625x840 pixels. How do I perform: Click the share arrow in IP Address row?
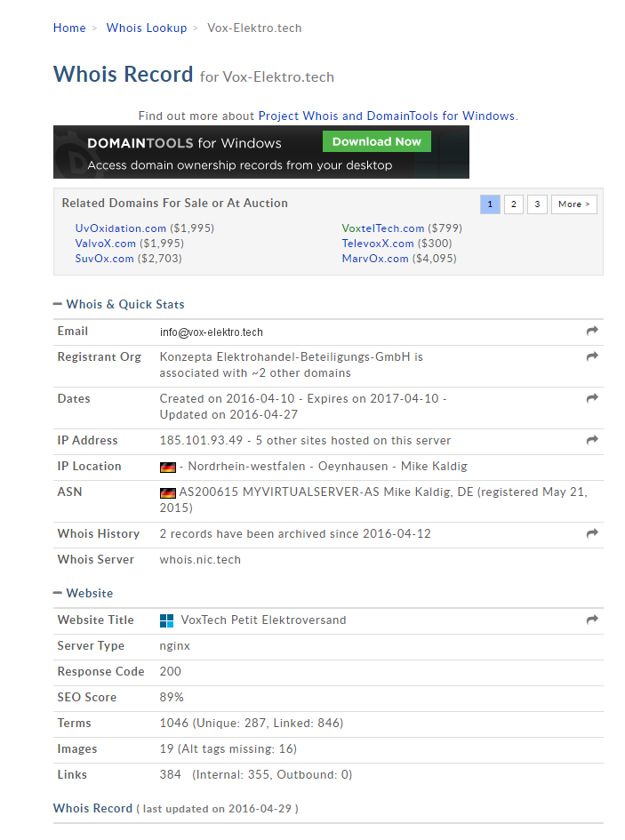pyautogui.click(x=592, y=440)
